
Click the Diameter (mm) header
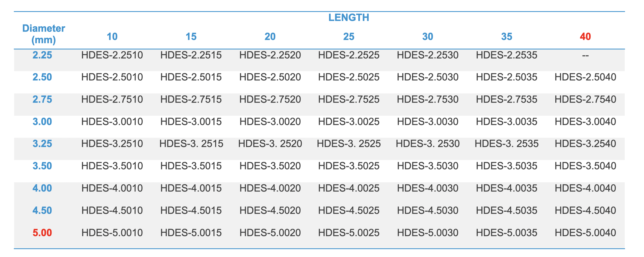44,34
